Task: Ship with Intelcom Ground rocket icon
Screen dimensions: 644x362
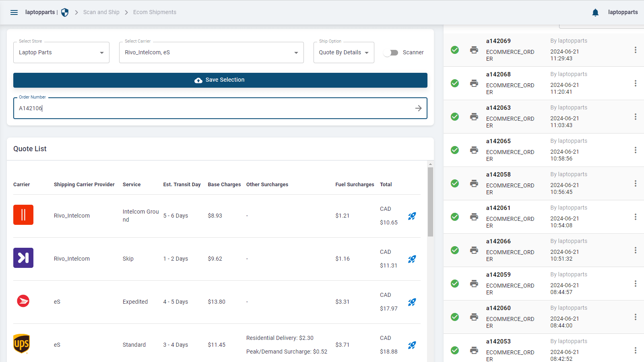Action: point(412,216)
